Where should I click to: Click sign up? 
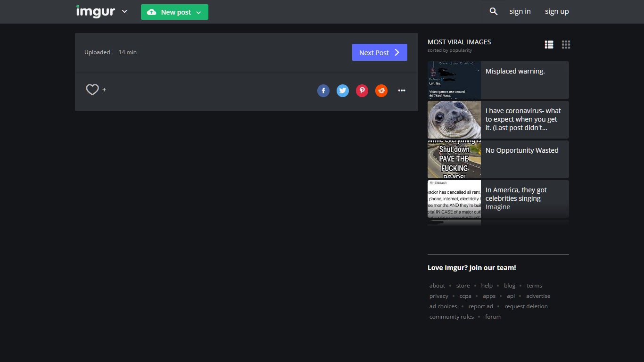tap(557, 11)
